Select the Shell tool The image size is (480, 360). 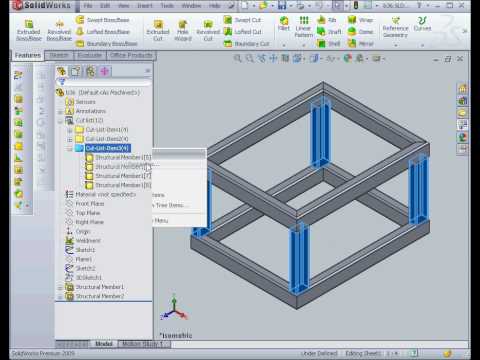point(329,43)
